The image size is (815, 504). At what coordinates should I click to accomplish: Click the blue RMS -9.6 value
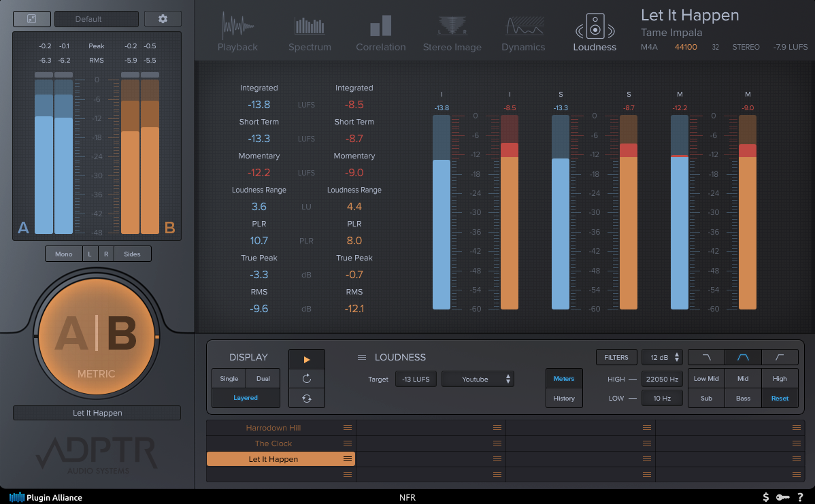tap(259, 309)
